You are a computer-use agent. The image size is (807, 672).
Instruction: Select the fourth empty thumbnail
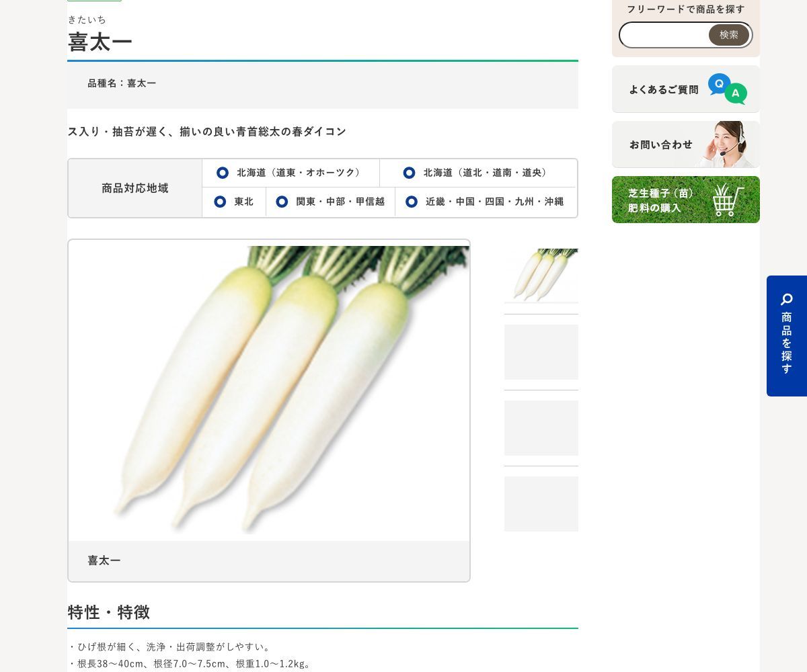click(541, 504)
